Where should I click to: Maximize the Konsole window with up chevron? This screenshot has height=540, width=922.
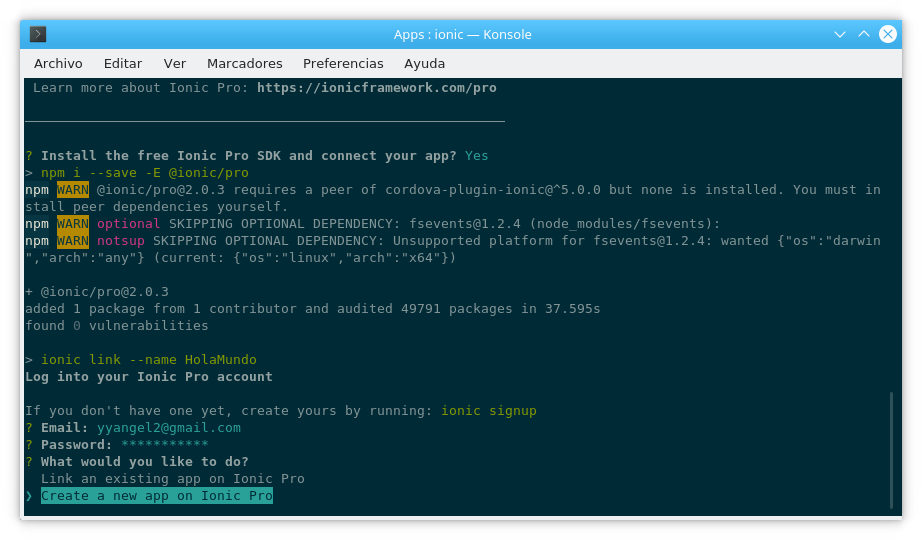point(864,34)
